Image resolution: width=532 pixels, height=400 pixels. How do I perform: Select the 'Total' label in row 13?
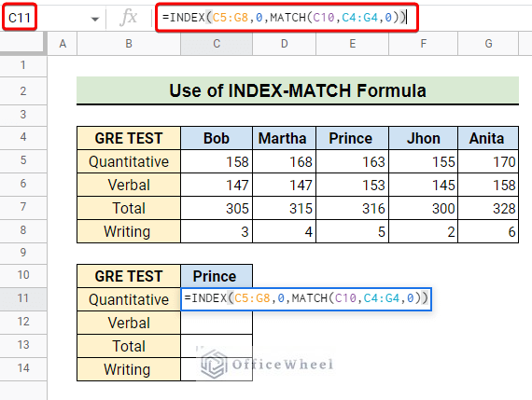coord(129,346)
